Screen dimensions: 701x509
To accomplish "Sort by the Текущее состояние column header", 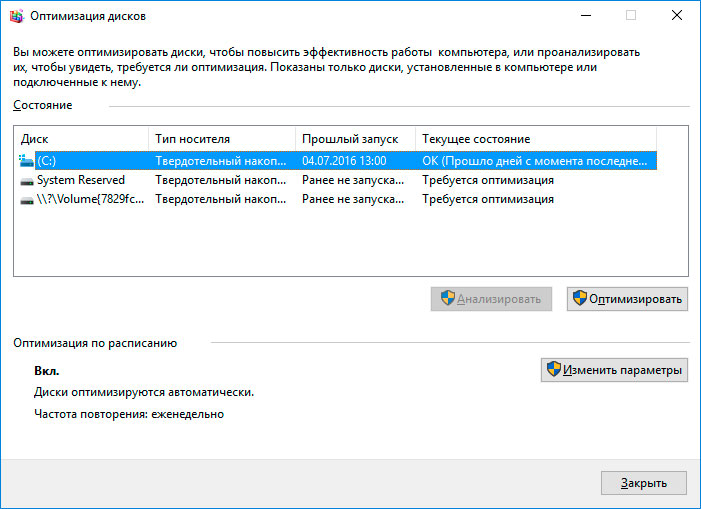I will (x=536, y=139).
